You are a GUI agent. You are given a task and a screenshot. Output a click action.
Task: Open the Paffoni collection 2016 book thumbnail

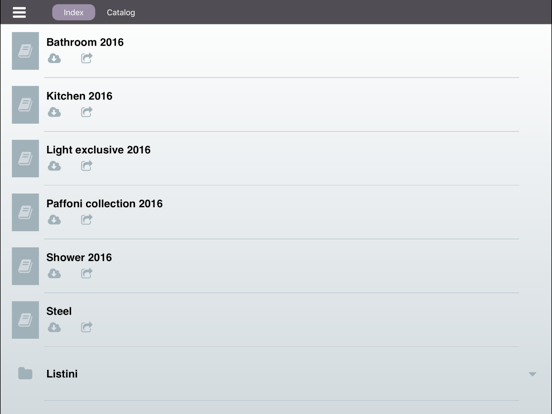tap(25, 212)
